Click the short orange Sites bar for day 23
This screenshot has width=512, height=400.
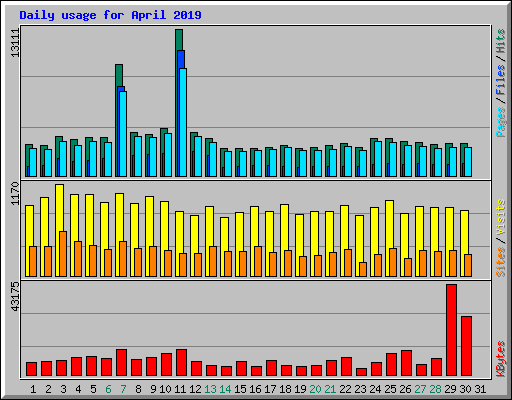tap(363, 269)
